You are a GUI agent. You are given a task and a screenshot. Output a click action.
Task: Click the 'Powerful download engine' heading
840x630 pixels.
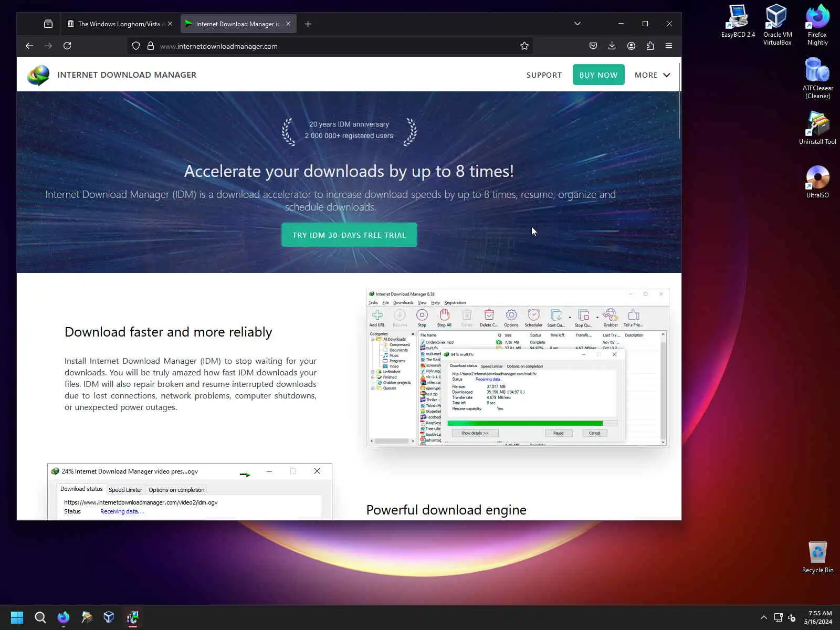446,510
